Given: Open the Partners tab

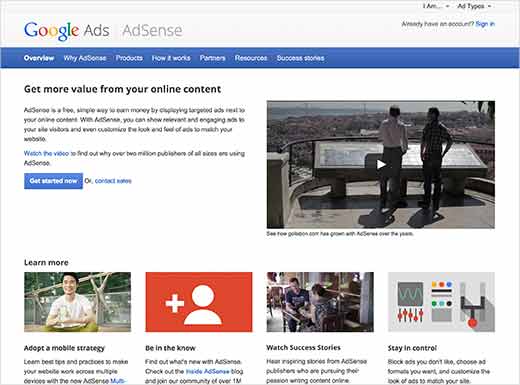Looking at the screenshot, I should (x=213, y=58).
